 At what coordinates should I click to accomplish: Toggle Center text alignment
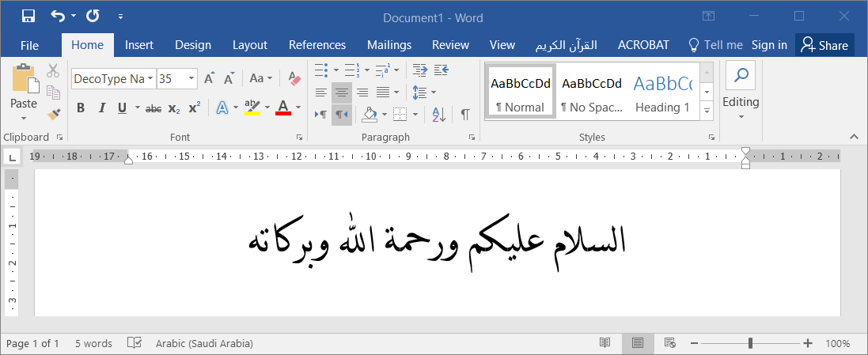coord(342,93)
